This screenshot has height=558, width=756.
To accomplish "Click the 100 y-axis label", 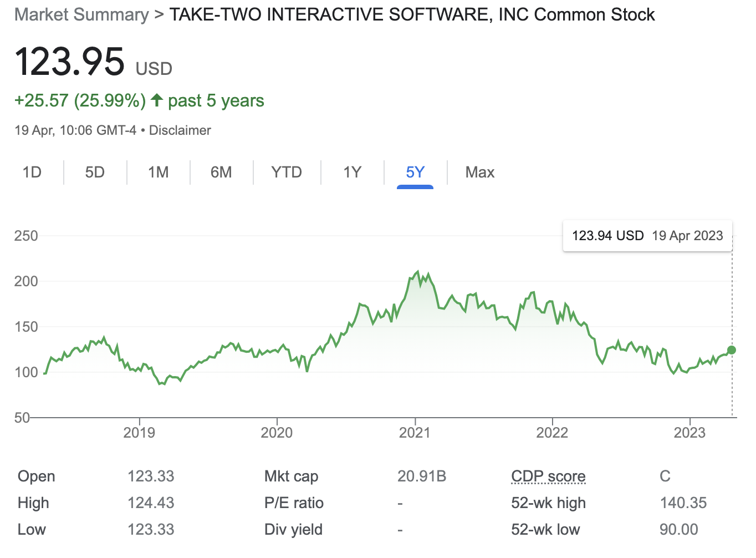I will (26, 372).
